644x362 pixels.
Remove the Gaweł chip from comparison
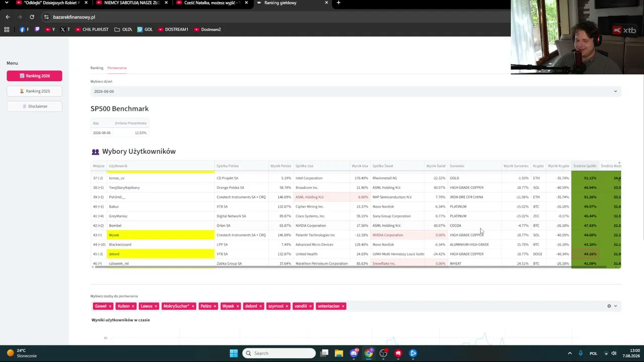110,306
